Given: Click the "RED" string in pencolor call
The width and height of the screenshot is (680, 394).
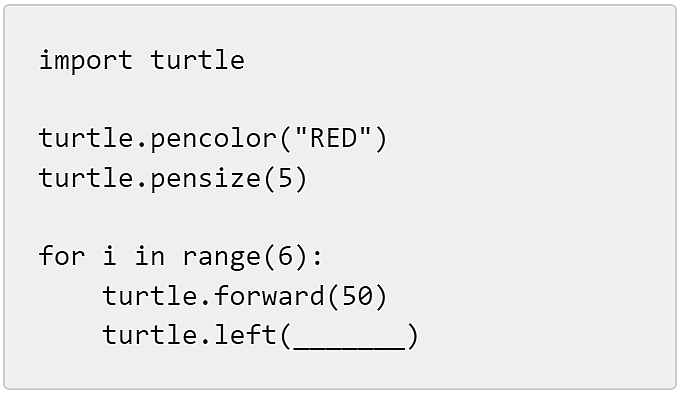Looking at the screenshot, I should coord(333,138).
